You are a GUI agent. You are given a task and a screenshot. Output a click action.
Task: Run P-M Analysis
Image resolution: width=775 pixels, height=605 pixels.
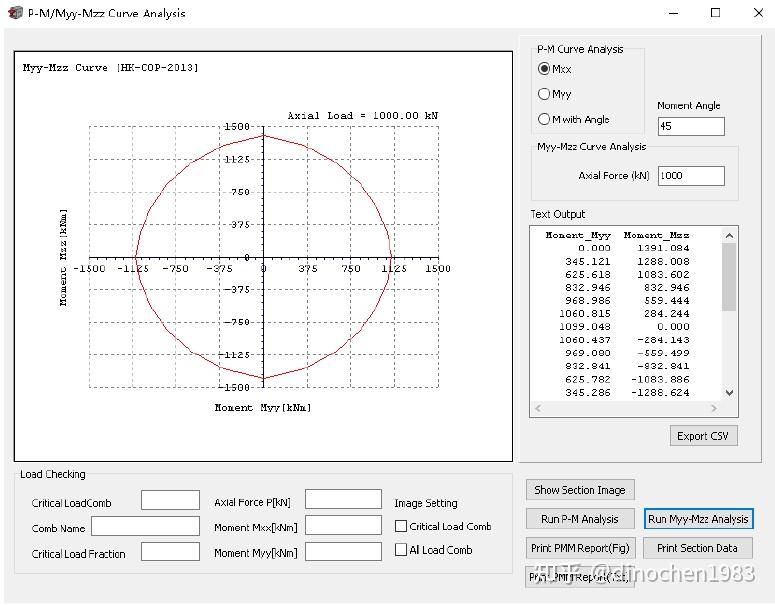tap(580, 519)
